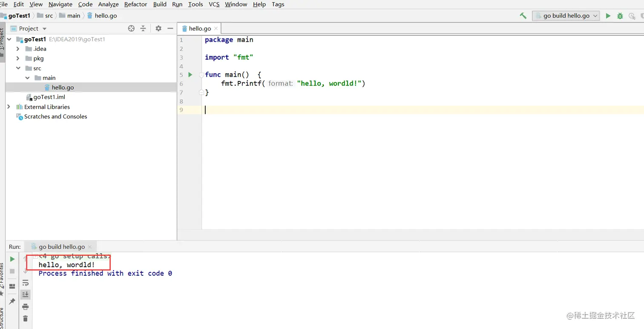Click the 'Process finished with exit code 0' line
This screenshot has width=644, height=329.
click(x=105, y=273)
